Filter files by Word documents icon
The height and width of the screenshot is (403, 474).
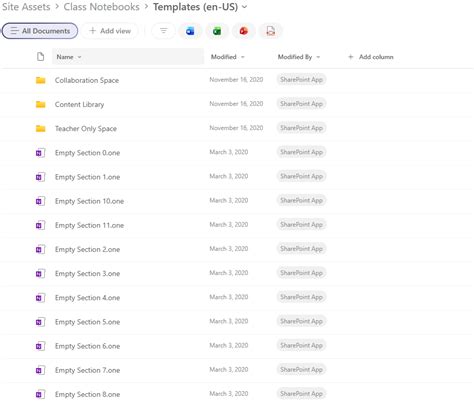[x=190, y=31]
